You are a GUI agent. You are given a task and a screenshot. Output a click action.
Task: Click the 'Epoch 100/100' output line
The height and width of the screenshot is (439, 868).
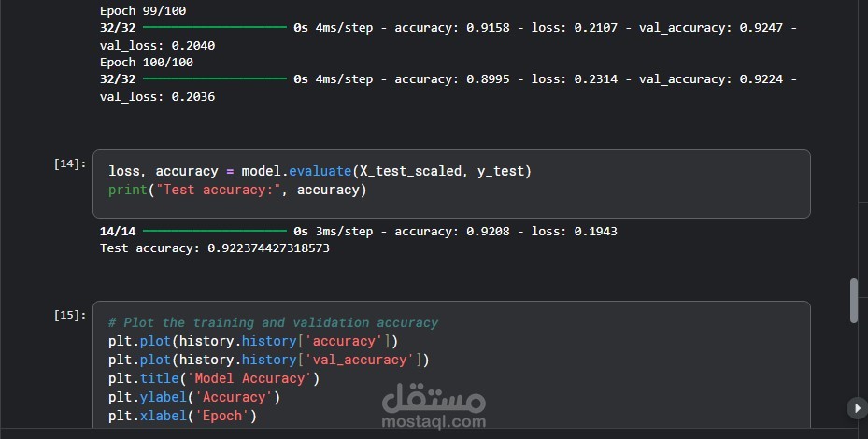(x=146, y=62)
